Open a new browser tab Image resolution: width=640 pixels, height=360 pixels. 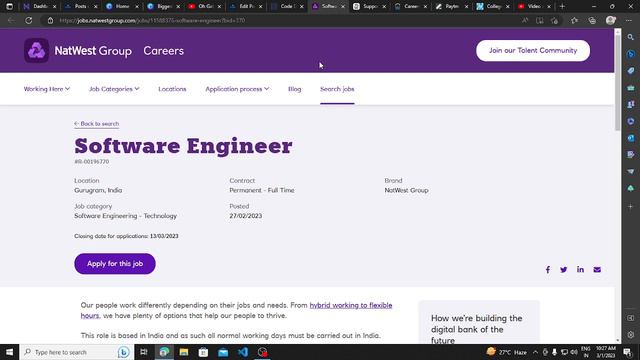[562, 7]
